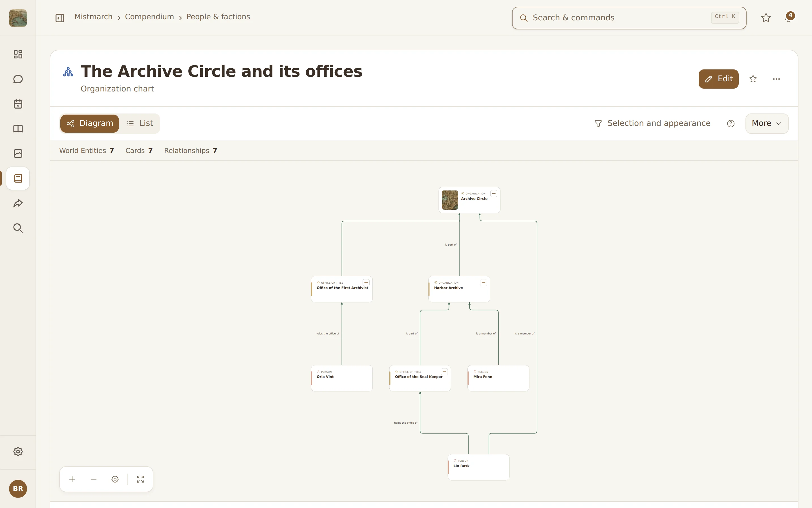Viewport: 812px width, 508px height.
Task: Collapse the Office of the Seal Keeper node
Action: (x=444, y=372)
